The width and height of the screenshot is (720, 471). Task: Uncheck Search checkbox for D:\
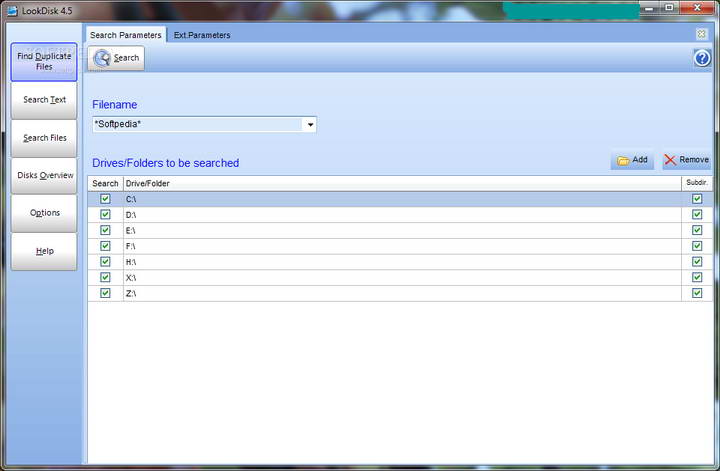105,214
